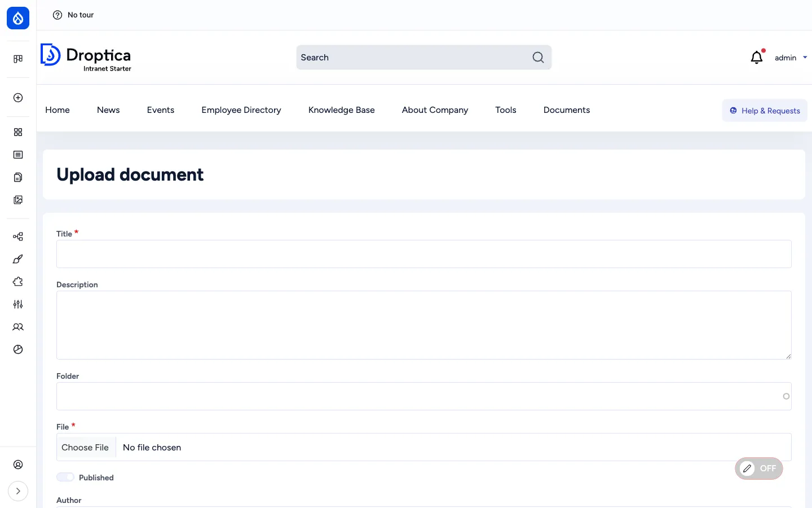The height and width of the screenshot is (508, 812).
Task: Click the Help & Requests button
Action: [765, 111]
